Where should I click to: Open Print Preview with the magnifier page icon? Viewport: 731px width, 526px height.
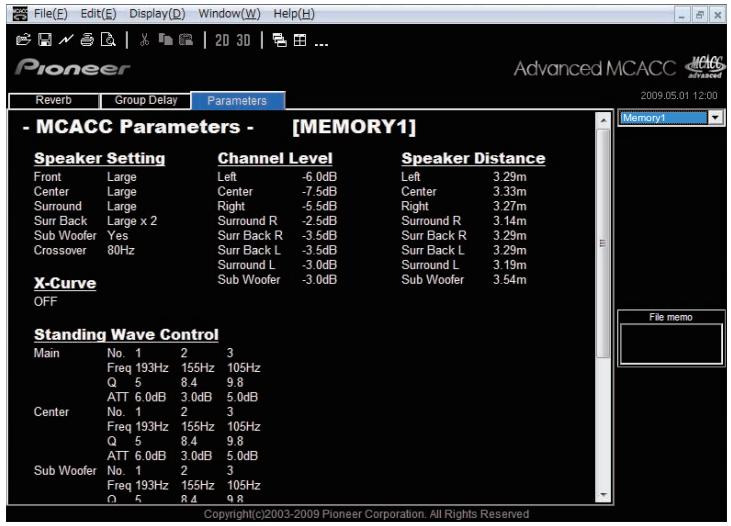click(108, 40)
